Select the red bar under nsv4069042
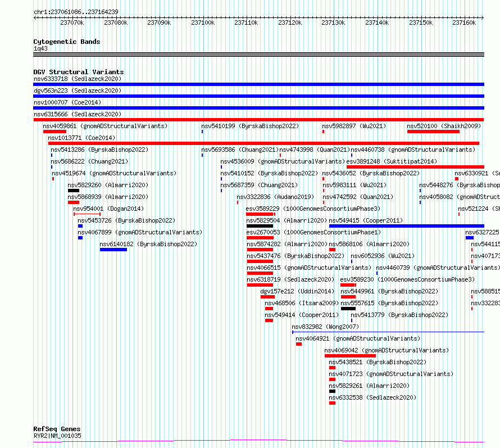Image resolution: width=500 pixels, height=448 pixels. pyautogui.click(x=350, y=356)
